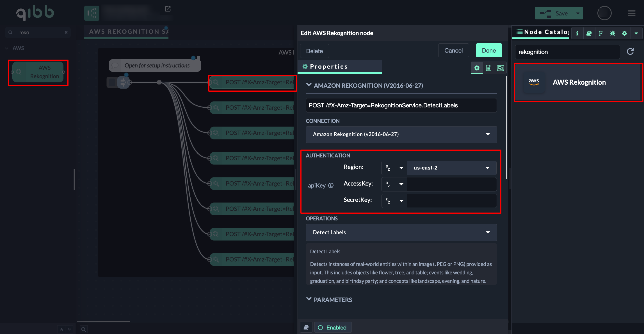
Task: Select the Properties tab
Action: pos(328,67)
